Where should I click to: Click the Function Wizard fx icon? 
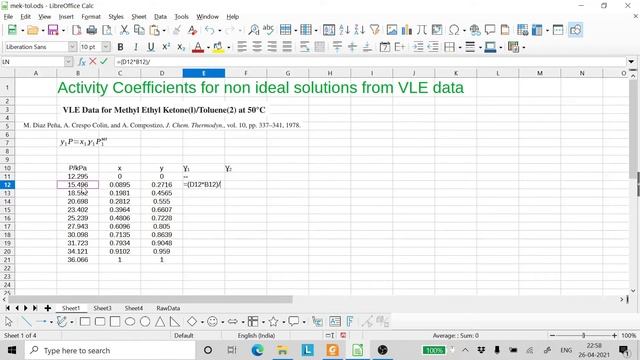pyautogui.click(x=82, y=62)
